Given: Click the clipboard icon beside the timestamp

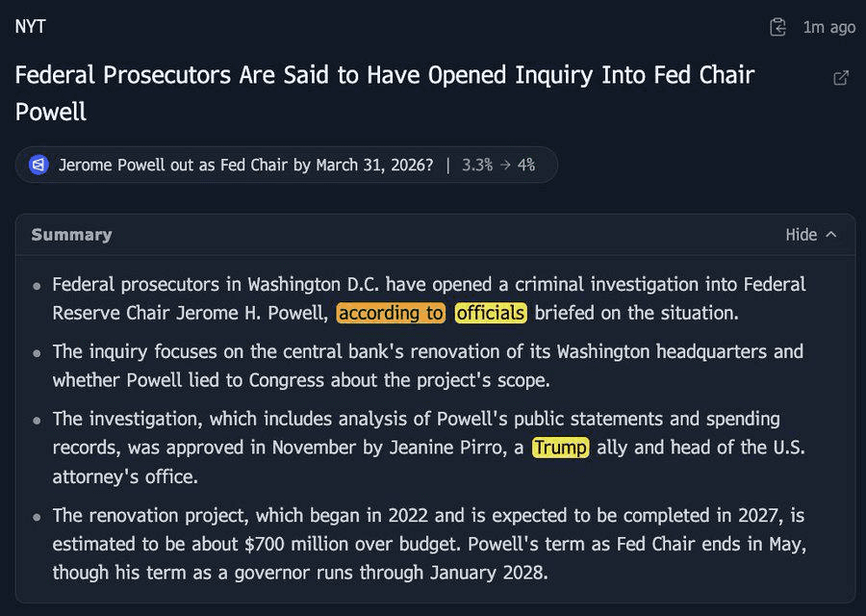Looking at the screenshot, I should click(778, 27).
